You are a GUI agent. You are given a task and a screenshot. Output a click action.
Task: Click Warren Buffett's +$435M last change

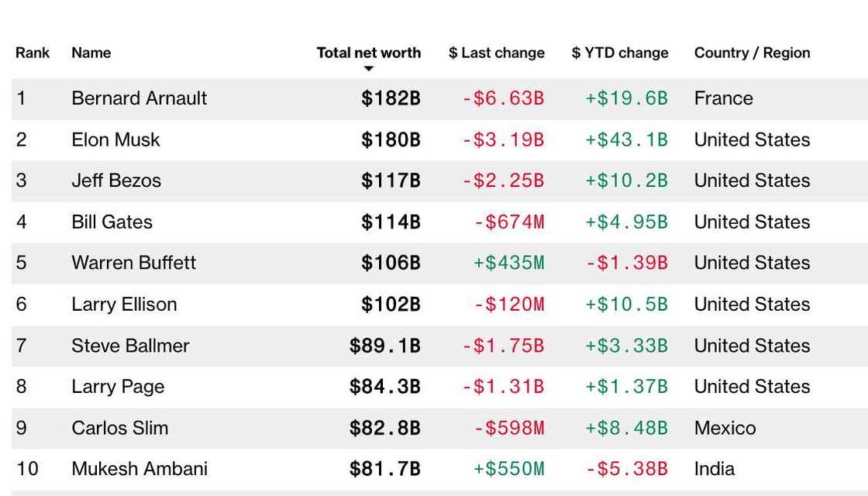pos(508,263)
